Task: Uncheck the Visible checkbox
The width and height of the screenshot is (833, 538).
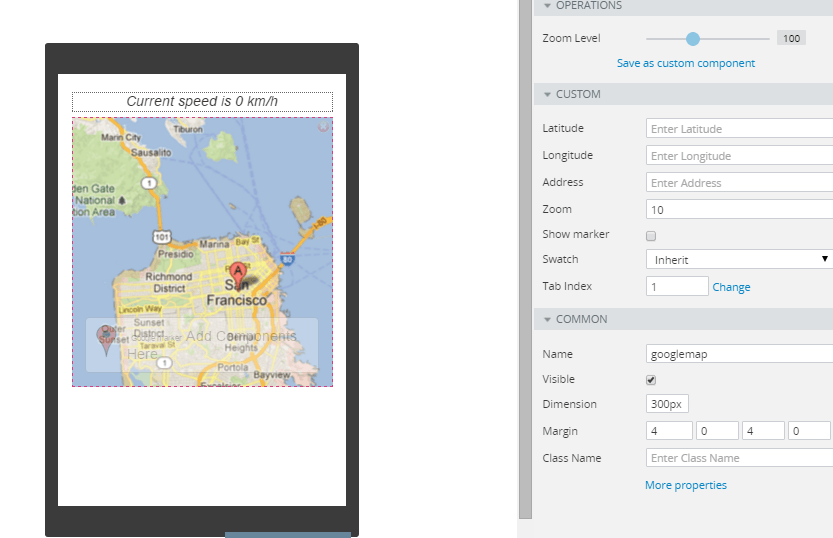Action: (651, 380)
